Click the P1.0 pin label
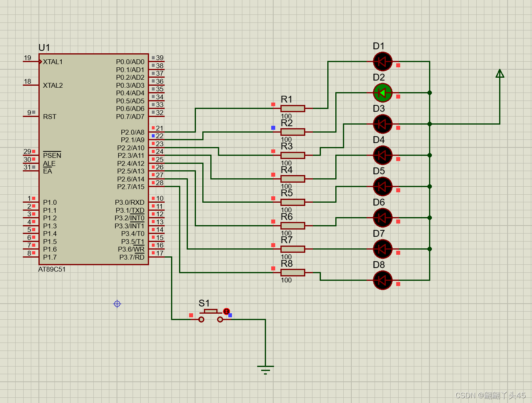This screenshot has width=532, height=403. [x=50, y=202]
